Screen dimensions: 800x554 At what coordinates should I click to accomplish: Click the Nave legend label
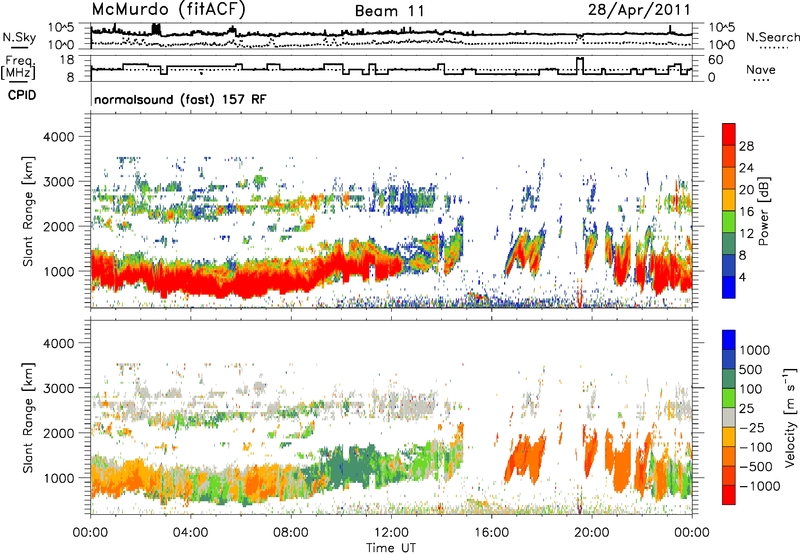pyautogui.click(x=761, y=70)
